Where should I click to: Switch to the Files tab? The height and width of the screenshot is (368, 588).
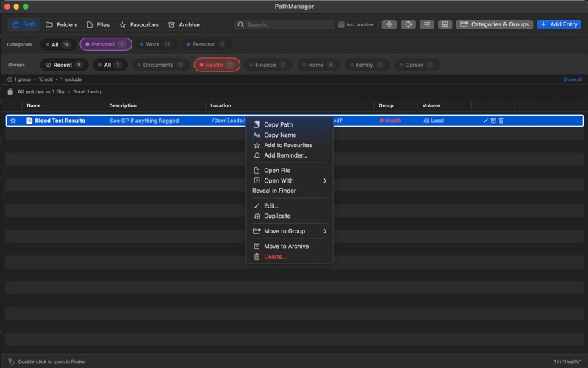[x=98, y=25]
